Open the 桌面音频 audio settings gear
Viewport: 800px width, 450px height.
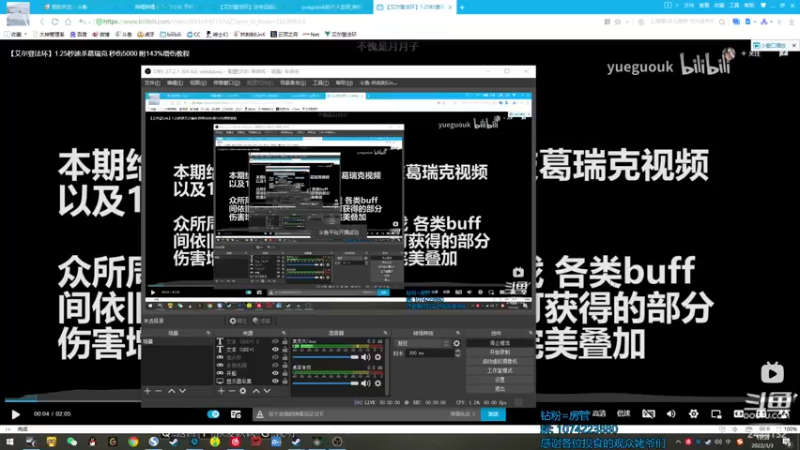[x=378, y=383]
